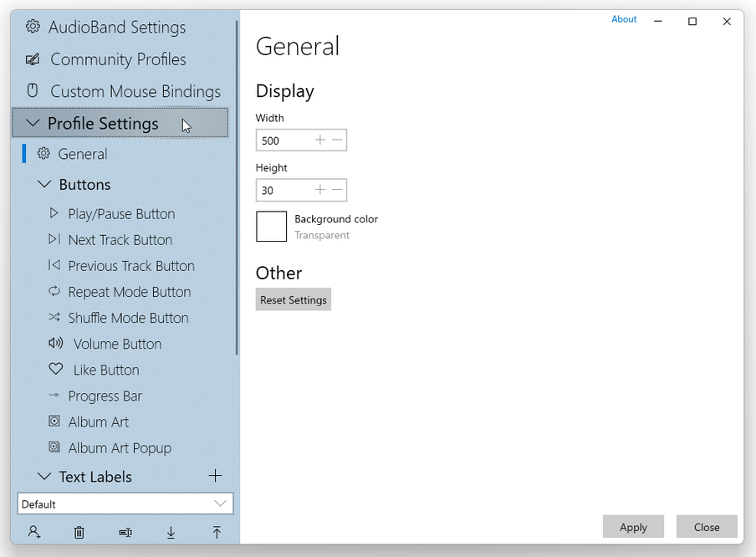This screenshot has height=557, width=756.
Task: Increase Width with the plus stepper
Action: pos(320,140)
